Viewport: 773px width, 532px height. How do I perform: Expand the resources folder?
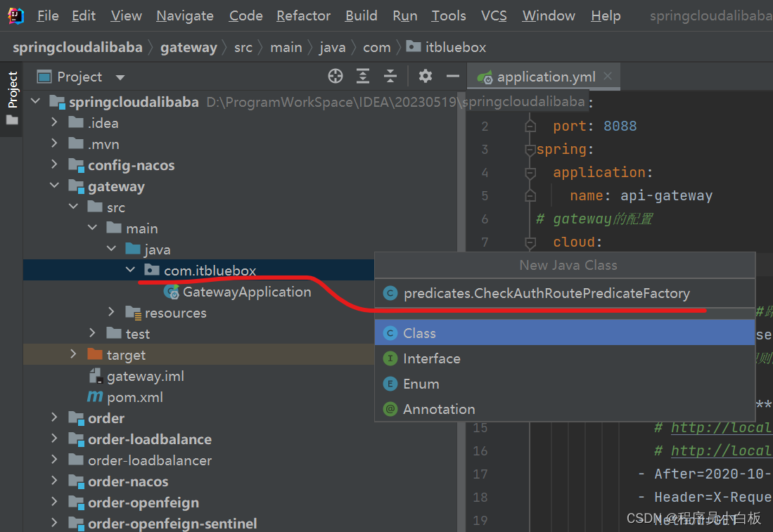(111, 312)
